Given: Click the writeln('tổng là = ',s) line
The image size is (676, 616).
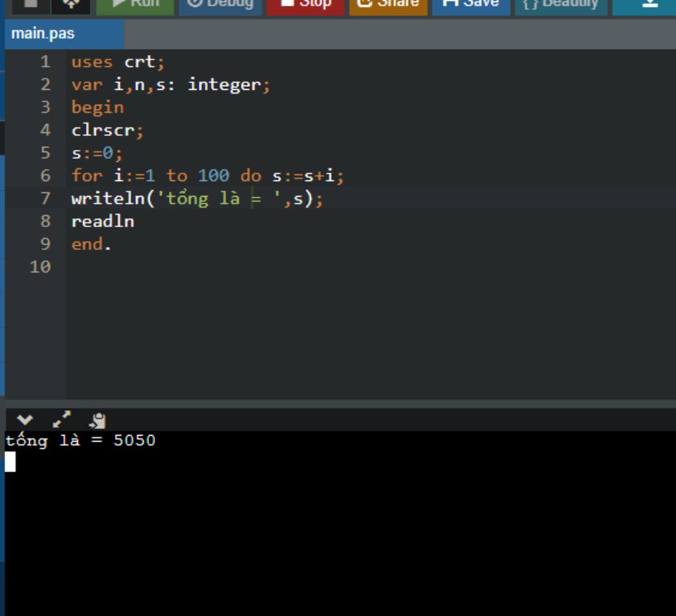Looking at the screenshot, I should pos(197,199).
